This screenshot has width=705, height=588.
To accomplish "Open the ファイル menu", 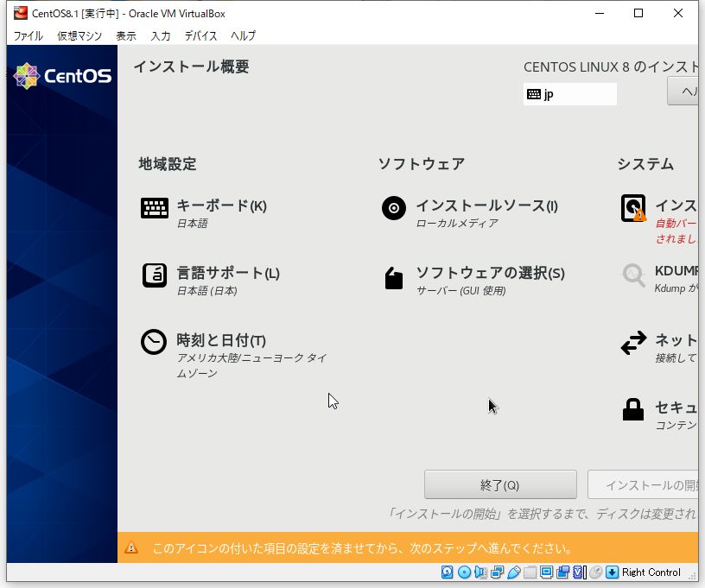I will 28,35.
